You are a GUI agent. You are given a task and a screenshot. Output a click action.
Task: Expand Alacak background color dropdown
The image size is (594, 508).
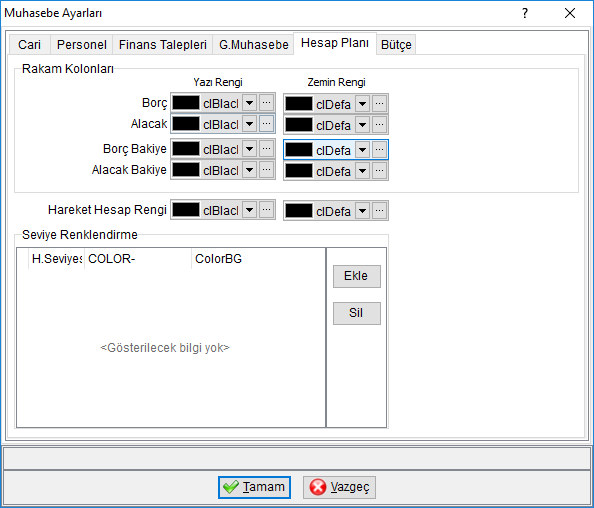[363, 125]
